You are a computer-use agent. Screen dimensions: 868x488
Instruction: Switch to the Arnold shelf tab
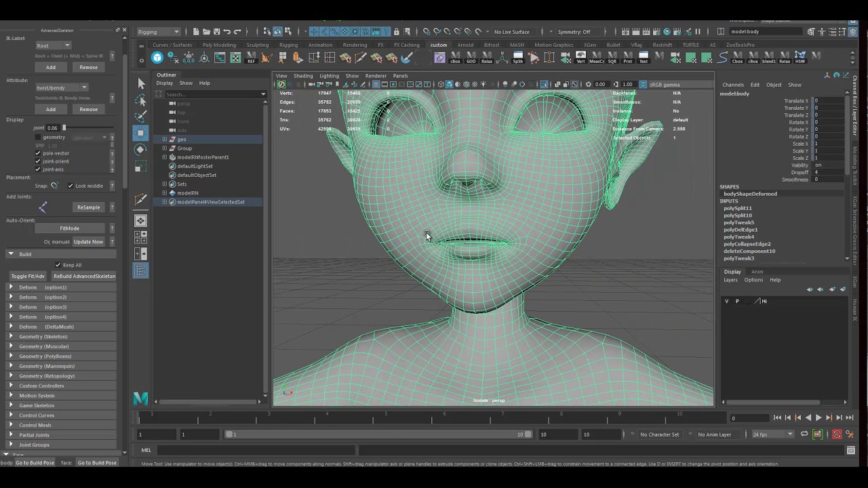coord(465,45)
